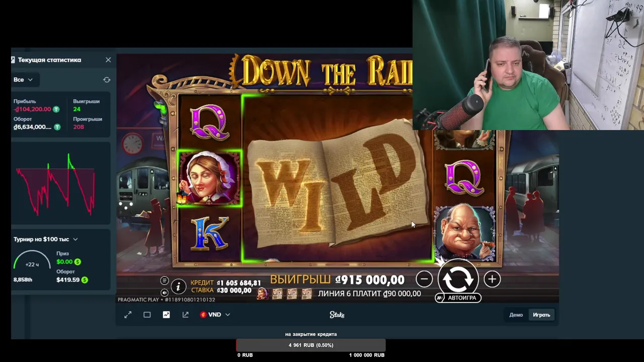Open the VND currency dropdown
This screenshot has height=362, width=644.
[215, 315]
